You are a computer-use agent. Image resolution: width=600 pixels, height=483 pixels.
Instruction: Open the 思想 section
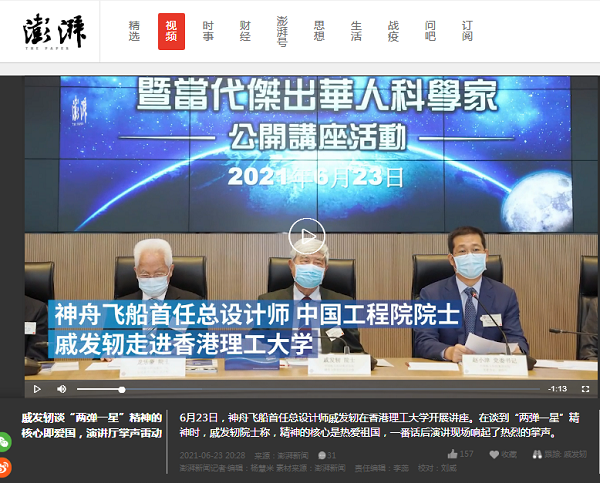[x=319, y=31]
